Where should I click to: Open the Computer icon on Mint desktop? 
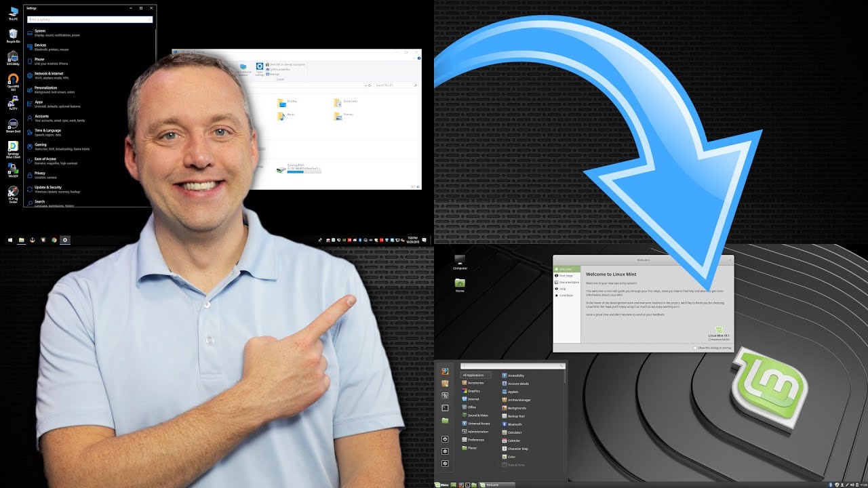[460, 263]
